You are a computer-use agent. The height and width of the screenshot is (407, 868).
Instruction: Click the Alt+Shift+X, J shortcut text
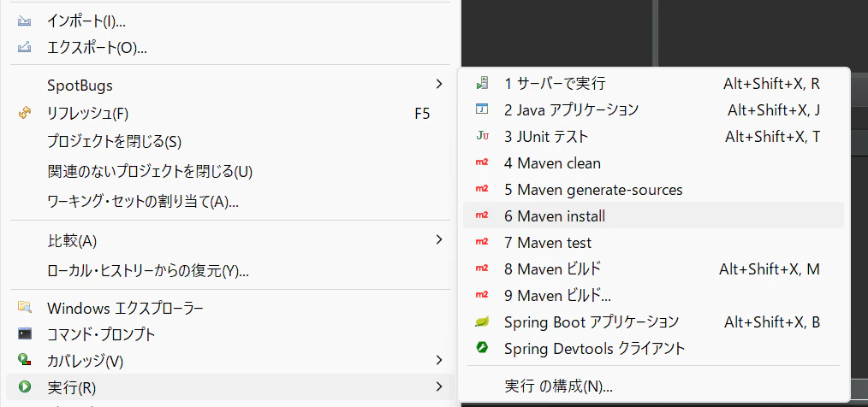pos(774,109)
